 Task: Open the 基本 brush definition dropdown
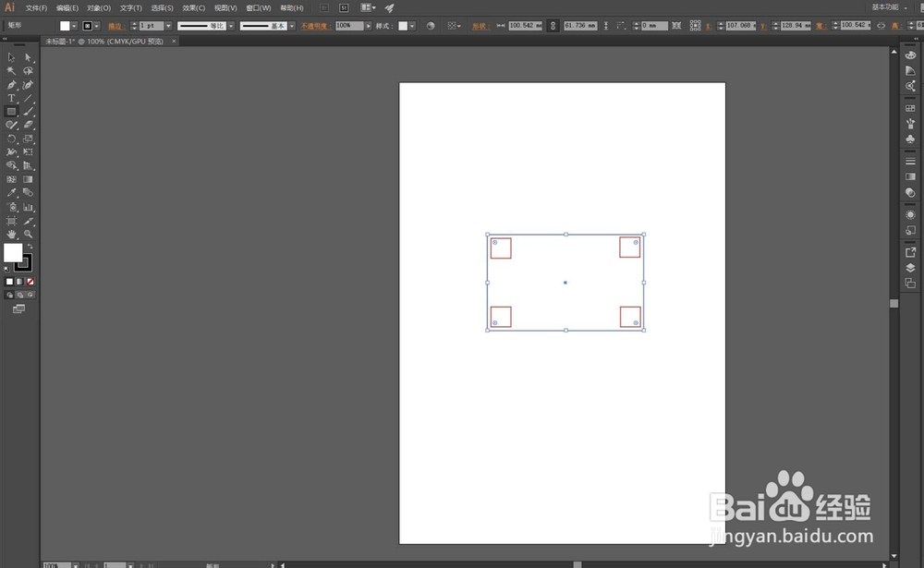[292, 26]
